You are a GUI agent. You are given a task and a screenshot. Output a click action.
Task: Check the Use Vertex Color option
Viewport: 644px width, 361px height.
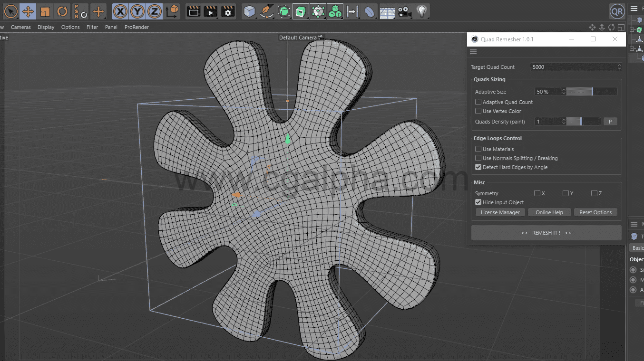[478, 111]
